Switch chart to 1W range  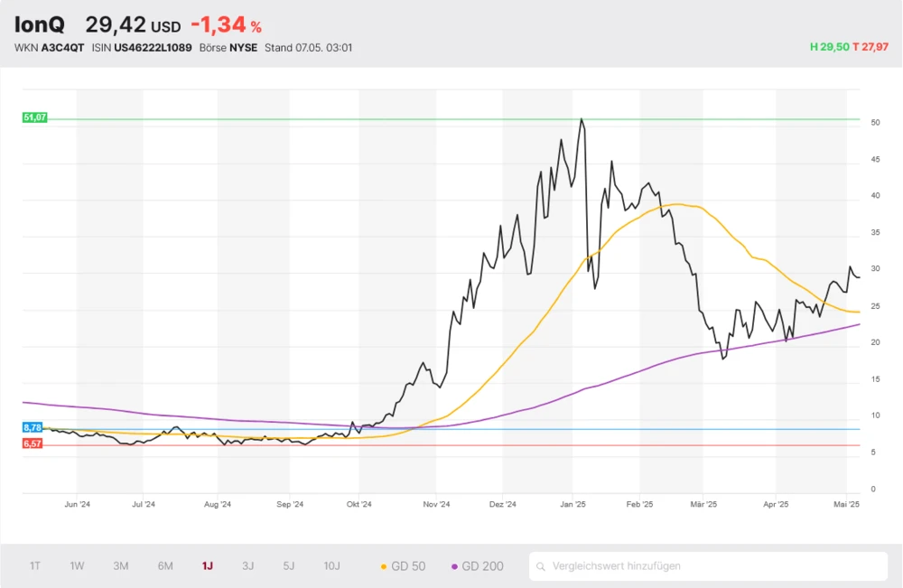pyautogui.click(x=78, y=566)
